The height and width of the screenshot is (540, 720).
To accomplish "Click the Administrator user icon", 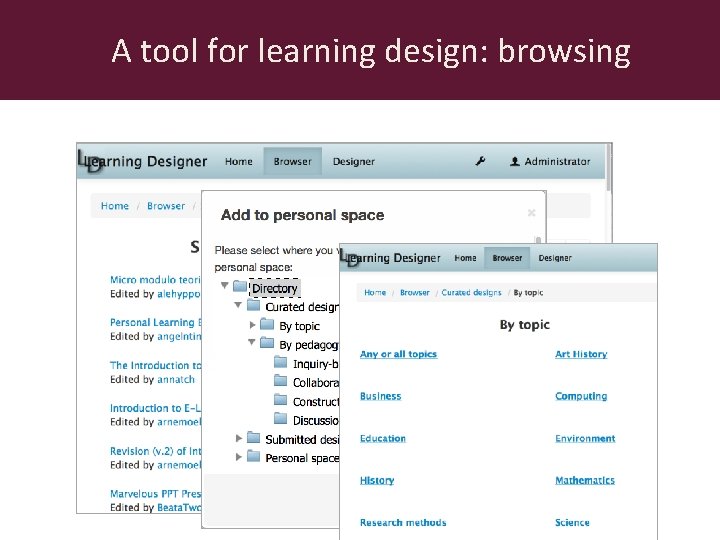I will point(515,161).
